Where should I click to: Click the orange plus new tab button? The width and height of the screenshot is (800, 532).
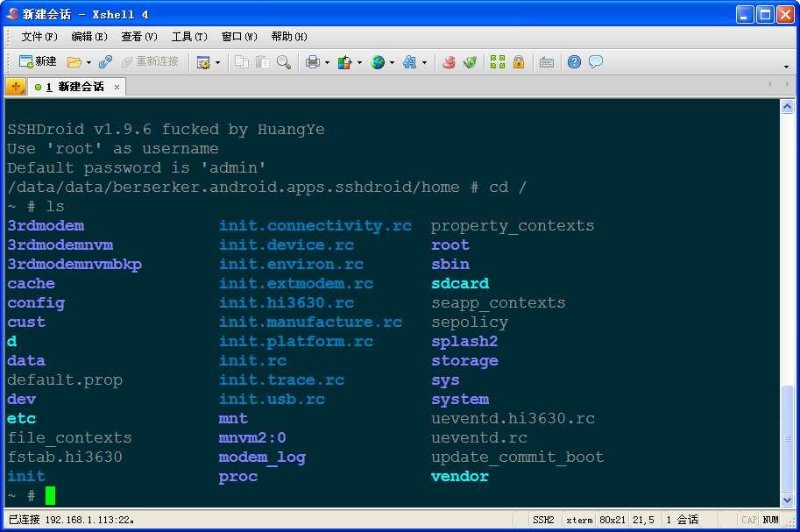[16, 87]
